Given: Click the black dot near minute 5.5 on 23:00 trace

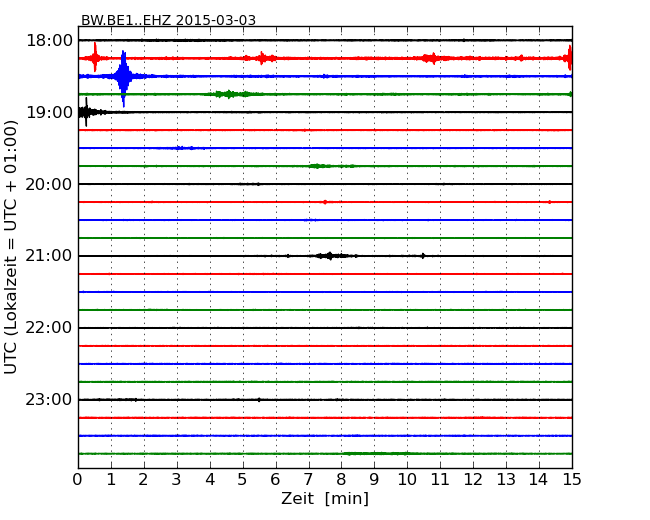Looking at the screenshot, I should (259, 400).
